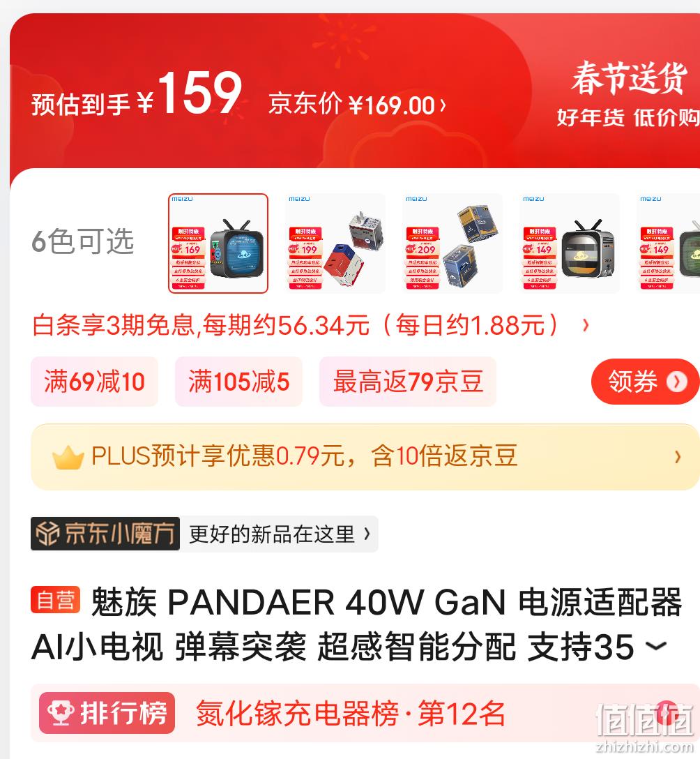700x759 pixels.
Task: Click the 自营 self-operated badge
Action: (x=55, y=600)
